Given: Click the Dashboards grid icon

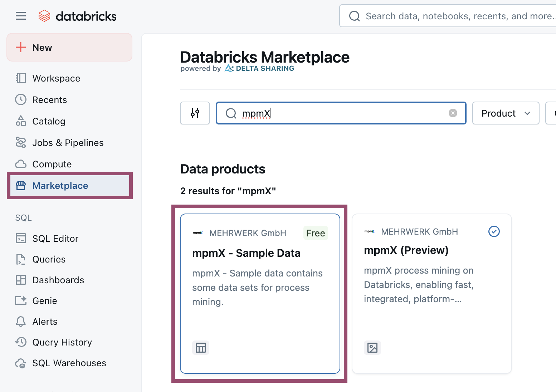Looking at the screenshot, I should pos(21,280).
